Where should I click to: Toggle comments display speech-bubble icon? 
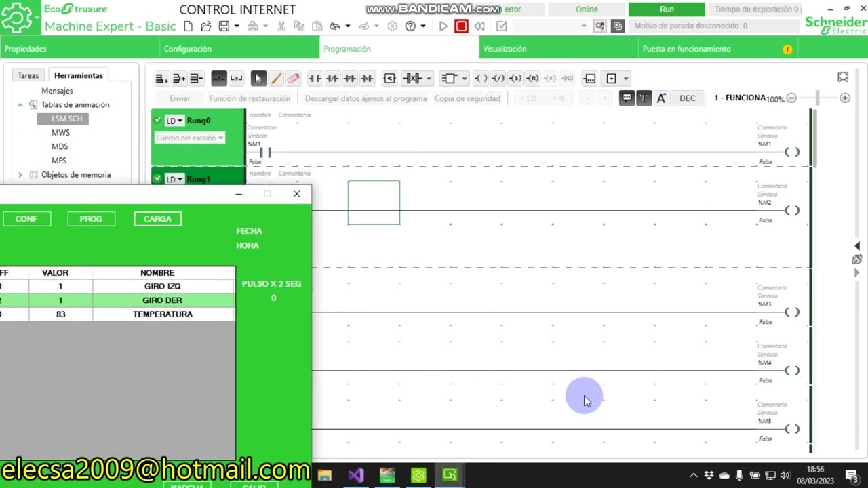627,98
